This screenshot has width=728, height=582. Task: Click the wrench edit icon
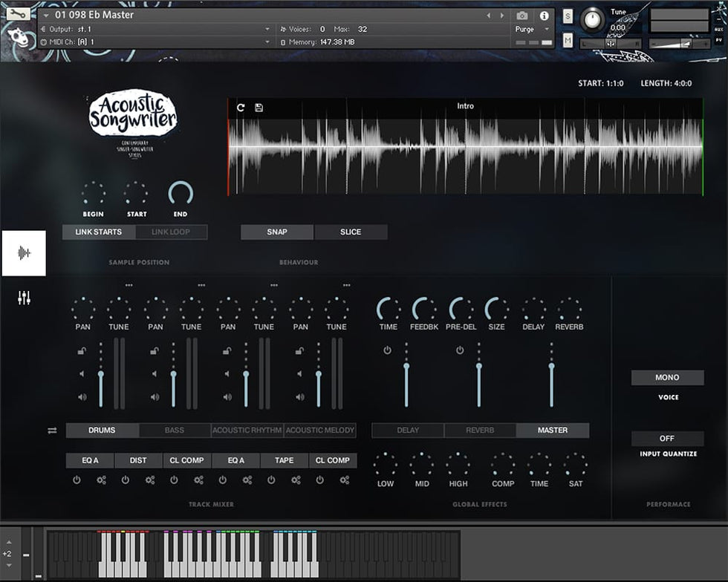(x=19, y=13)
